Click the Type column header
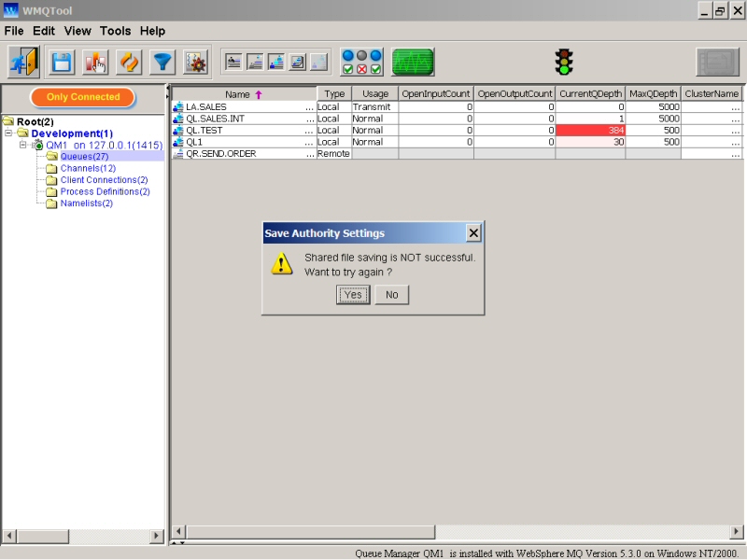Viewport: 747px width, 560px height. tap(334, 94)
